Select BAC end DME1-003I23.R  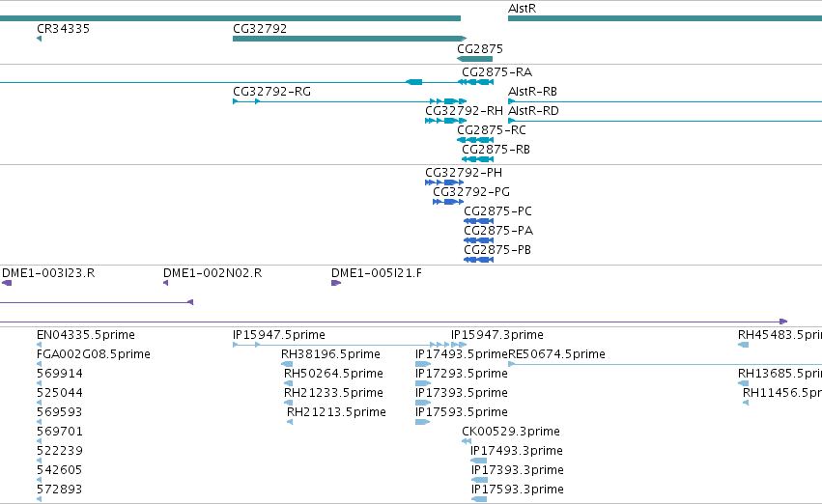(48, 273)
